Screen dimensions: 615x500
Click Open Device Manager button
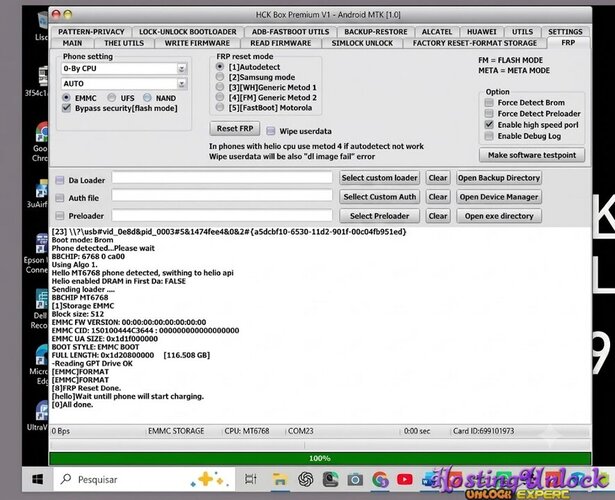[499, 197]
